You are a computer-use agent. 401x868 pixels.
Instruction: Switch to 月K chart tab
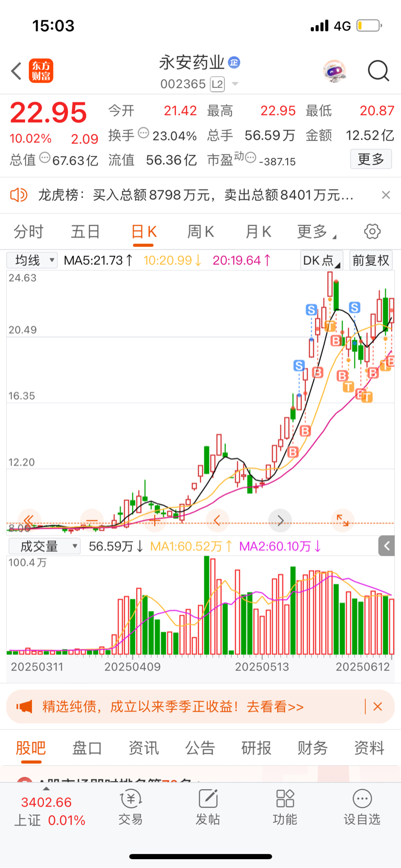(258, 232)
